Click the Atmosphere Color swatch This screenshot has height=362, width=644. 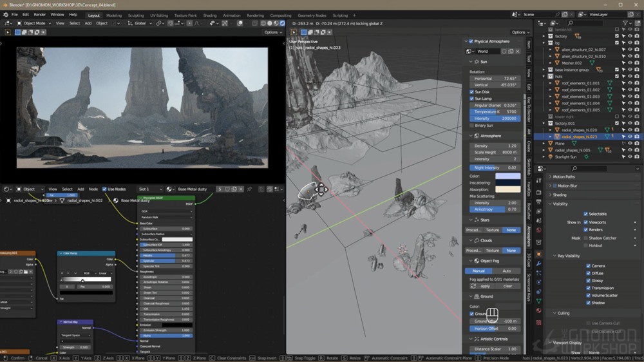tap(507, 176)
